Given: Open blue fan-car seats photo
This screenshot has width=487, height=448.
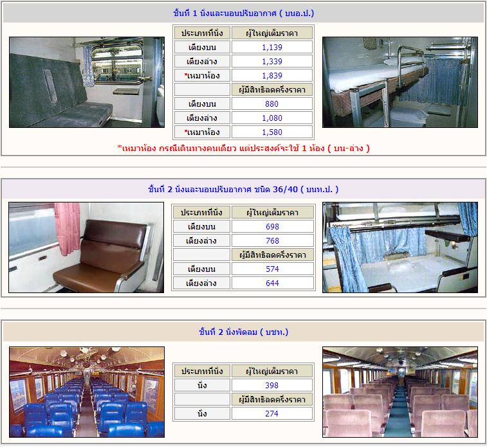Looking at the screenshot, I should (x=87, y=392).
